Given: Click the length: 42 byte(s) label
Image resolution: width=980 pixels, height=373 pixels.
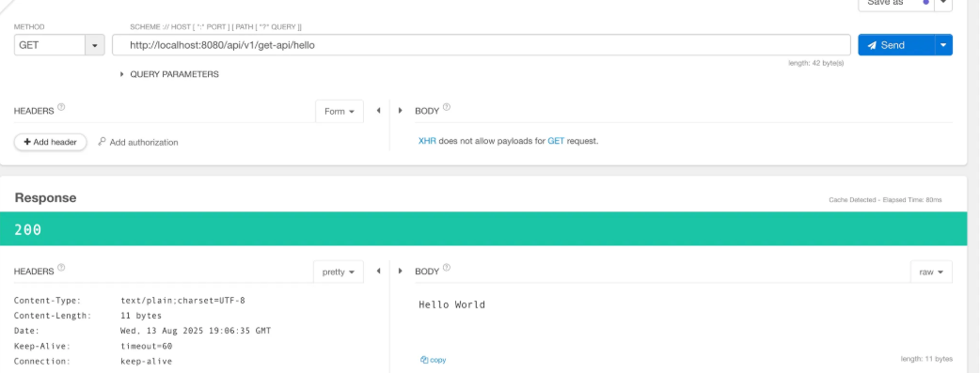Looking at the screenshot, I should point(816,63).
